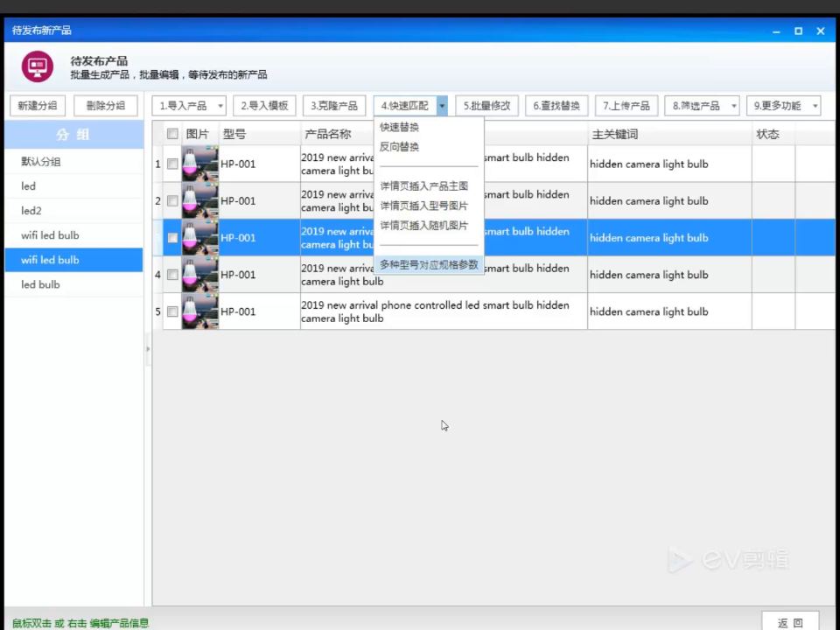The width and height of the screenshot is (840, 630).
Task: Click the 2.导入模板 button
Action: pos(264,106)
